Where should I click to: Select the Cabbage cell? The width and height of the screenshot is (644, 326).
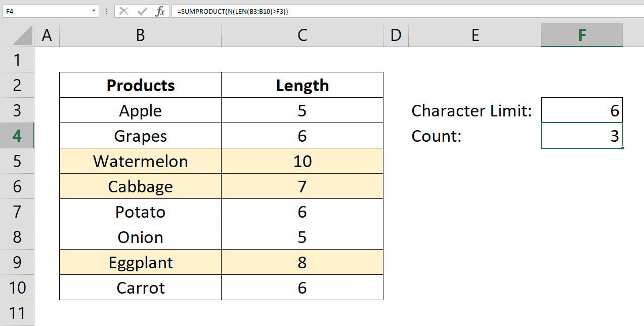141,186
